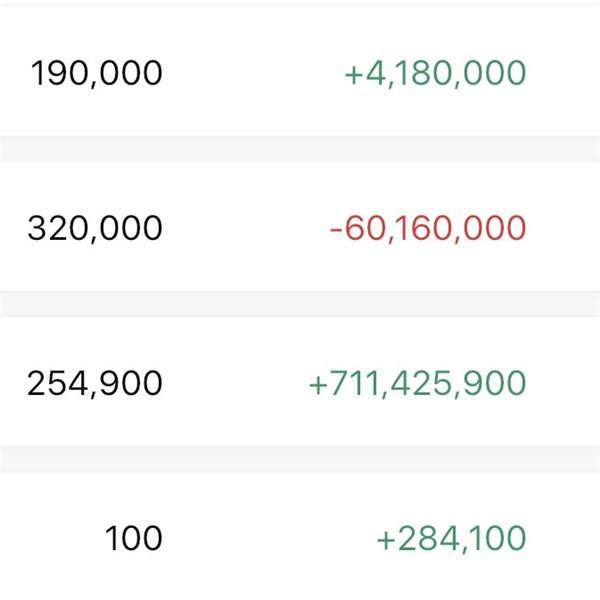Select the green +711,425,900 gain amount
Image resolution: width=600 pixels, height=600 pixels.
pyautogui.click(x=417, y=383)
